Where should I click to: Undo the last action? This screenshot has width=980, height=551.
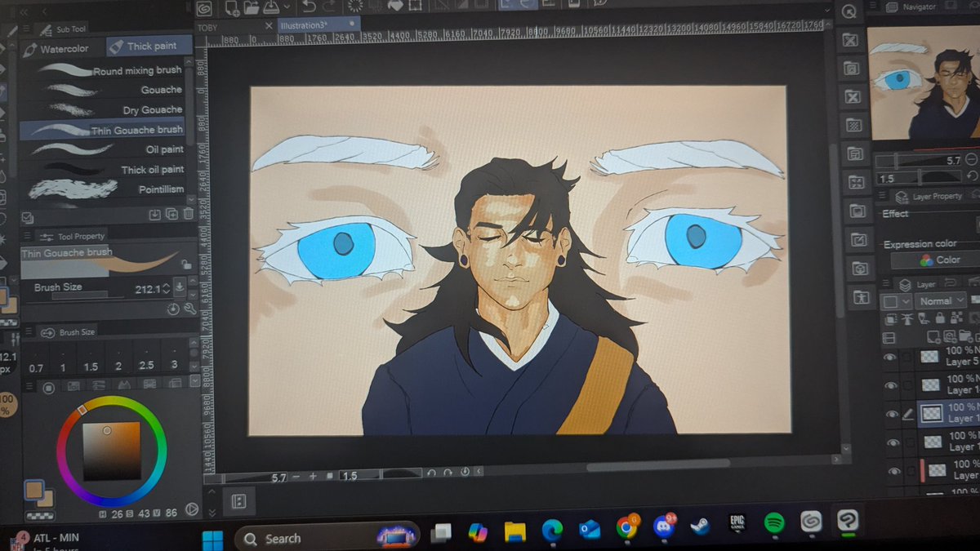tap(309, 7)
